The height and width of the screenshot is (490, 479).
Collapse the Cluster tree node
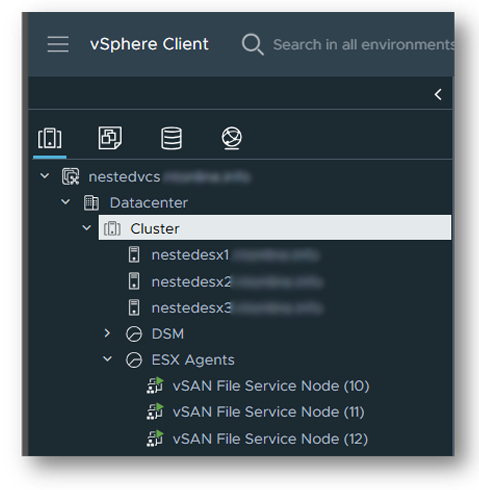click(x=87, y=228)
